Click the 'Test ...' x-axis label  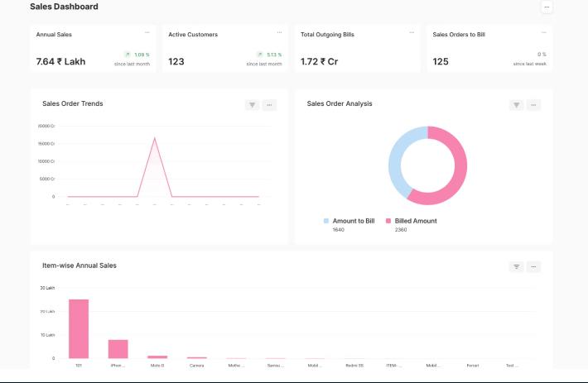pos(512,366)
